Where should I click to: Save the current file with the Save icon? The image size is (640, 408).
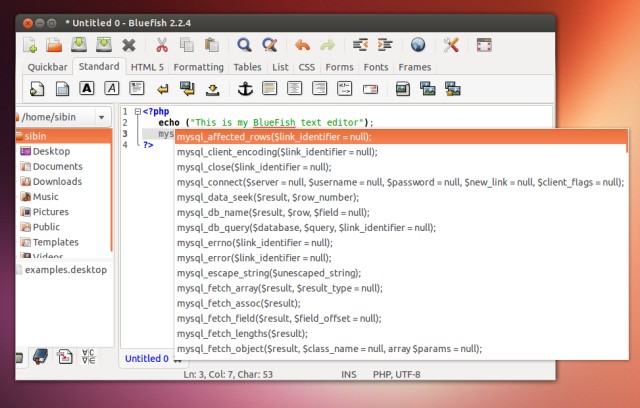[79, 44]
